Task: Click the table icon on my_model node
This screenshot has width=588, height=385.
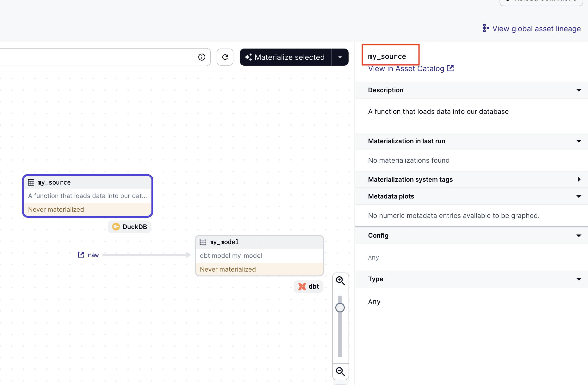Action: (203, 242)
